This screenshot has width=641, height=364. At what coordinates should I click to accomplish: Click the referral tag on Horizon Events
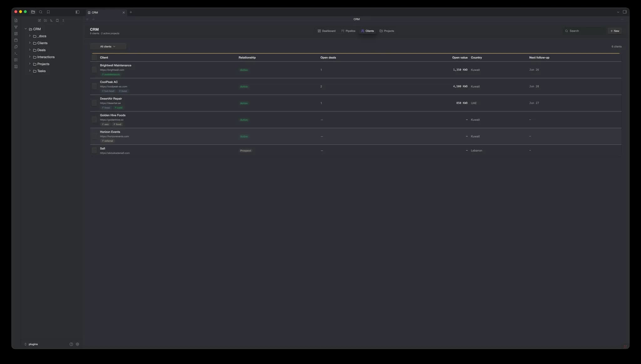point(107,141)
